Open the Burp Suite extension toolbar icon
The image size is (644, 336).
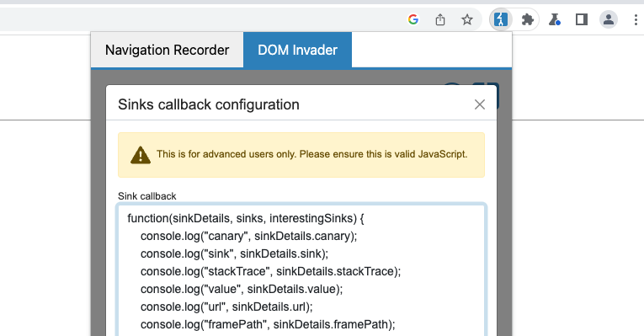pos(501,19)
